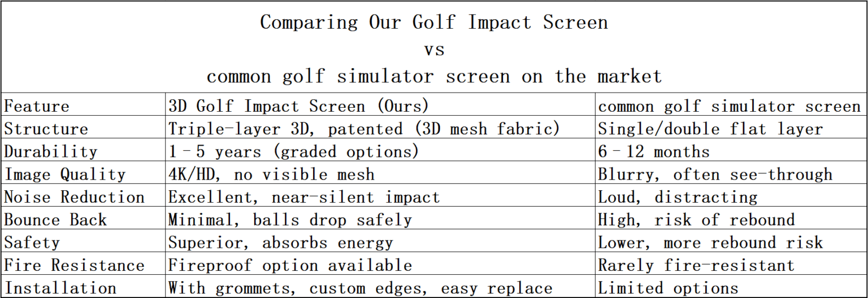Click the 'Superior, absorbs energy' cell
Viewport: 868px width, 298px height.
(x=281, y=243)
